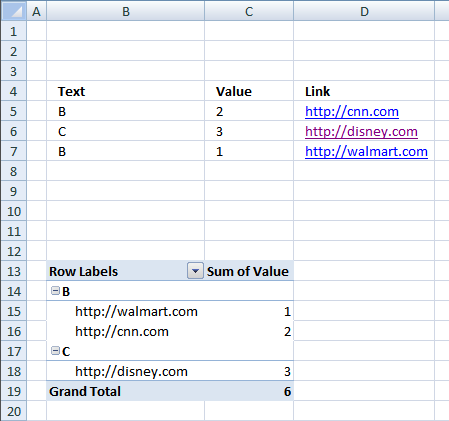
Task: Click the Sum of Value header cell
Action: click(249, 271)
